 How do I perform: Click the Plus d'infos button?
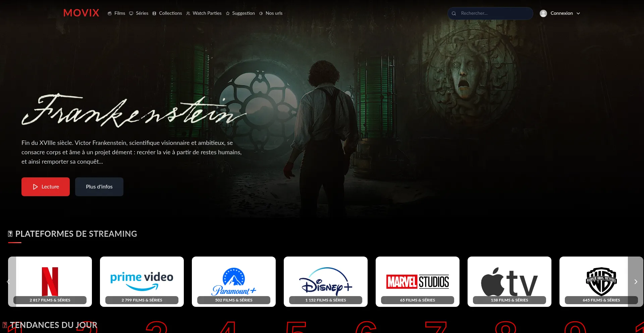[99, 187]
